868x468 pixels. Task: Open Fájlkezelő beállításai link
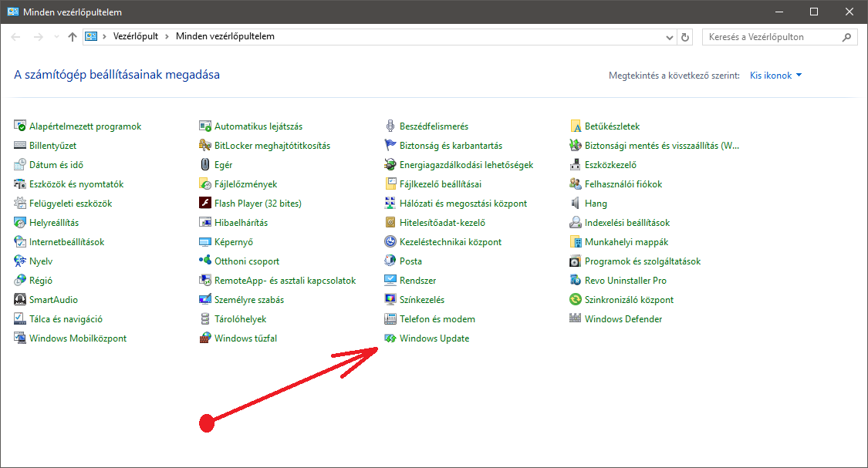coord(441,183)
